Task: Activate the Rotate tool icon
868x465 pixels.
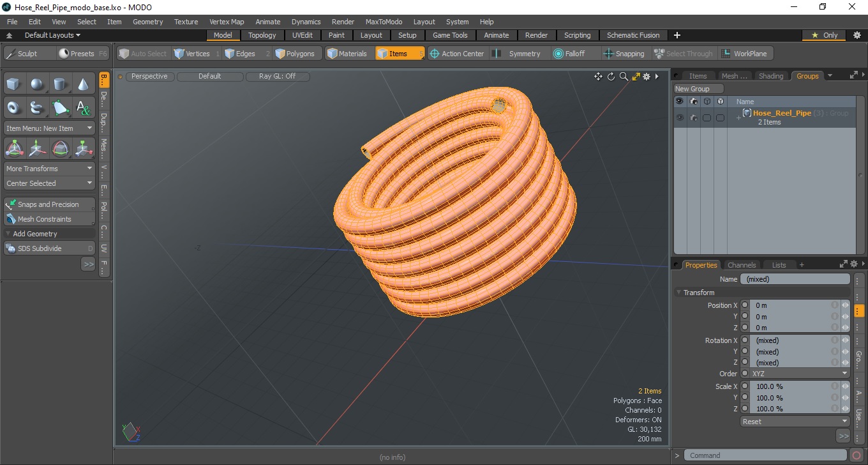Action: coord(61,149)
